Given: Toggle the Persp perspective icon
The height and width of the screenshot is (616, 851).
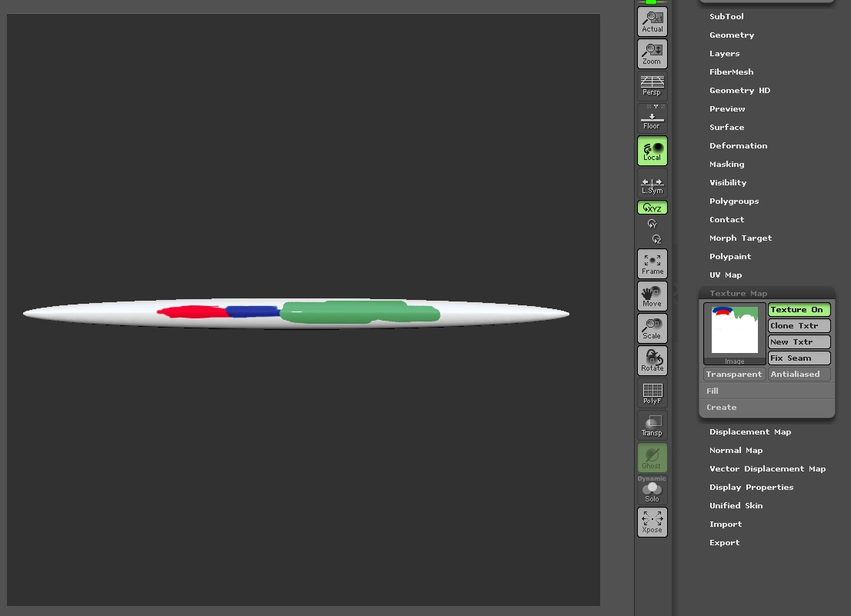Looking at the screenshot, I should (x=652, y=85).
